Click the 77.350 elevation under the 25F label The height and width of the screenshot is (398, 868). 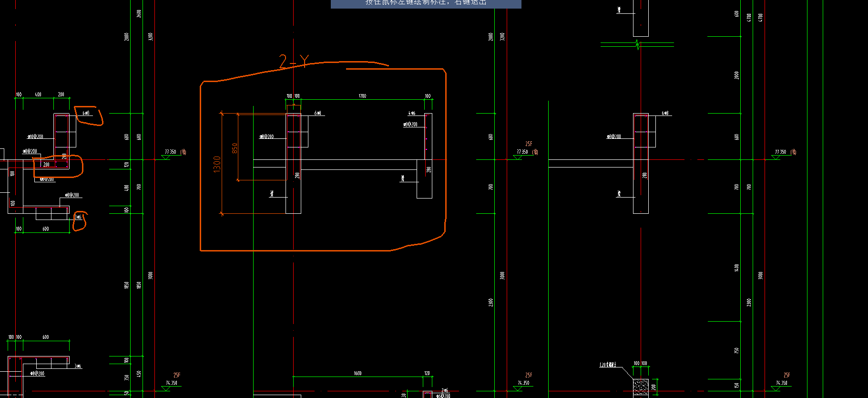tap(522, 152)
